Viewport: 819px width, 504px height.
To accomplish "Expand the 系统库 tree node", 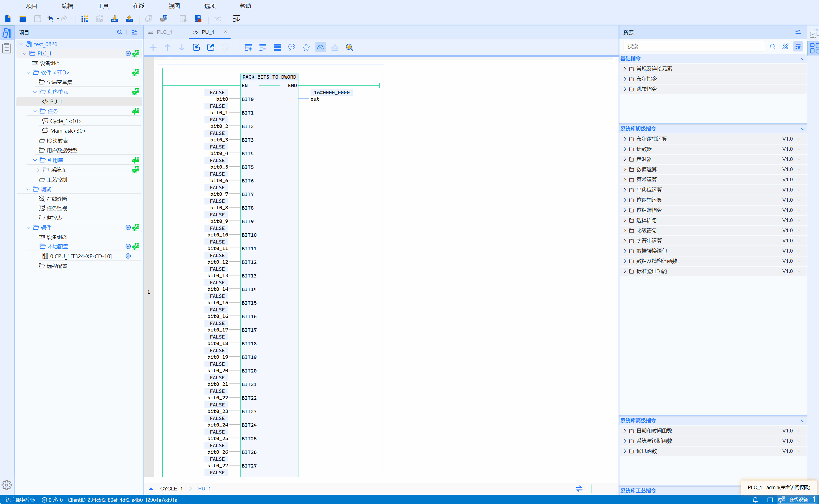I will click(38, 170).
